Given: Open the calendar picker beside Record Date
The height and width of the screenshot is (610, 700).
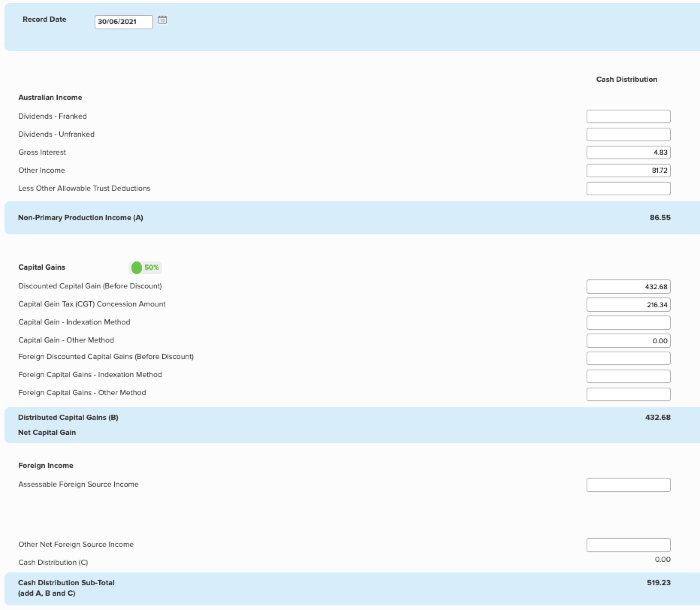Looking at the screenshot, I should pyautogui.click(x=162, y=20).
